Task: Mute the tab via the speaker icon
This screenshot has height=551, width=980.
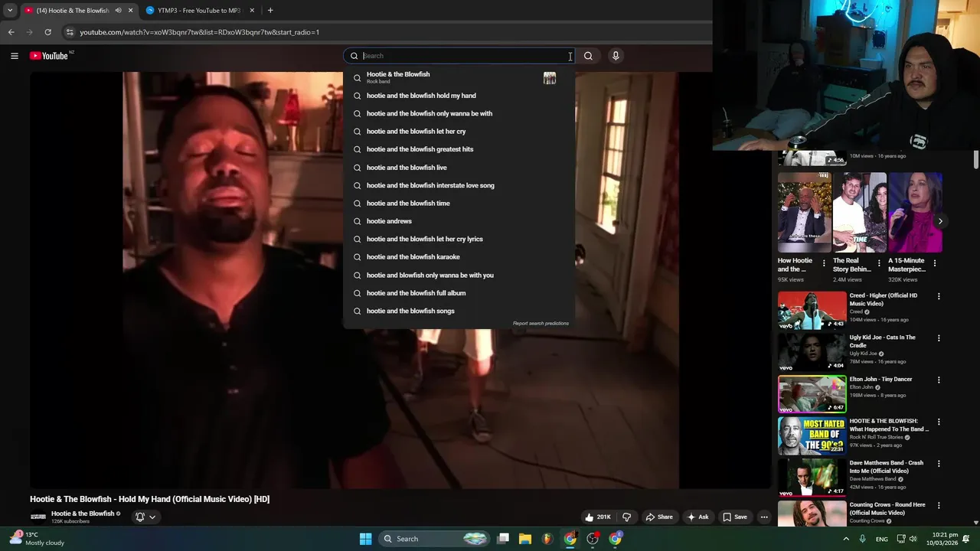Action: 118,11
